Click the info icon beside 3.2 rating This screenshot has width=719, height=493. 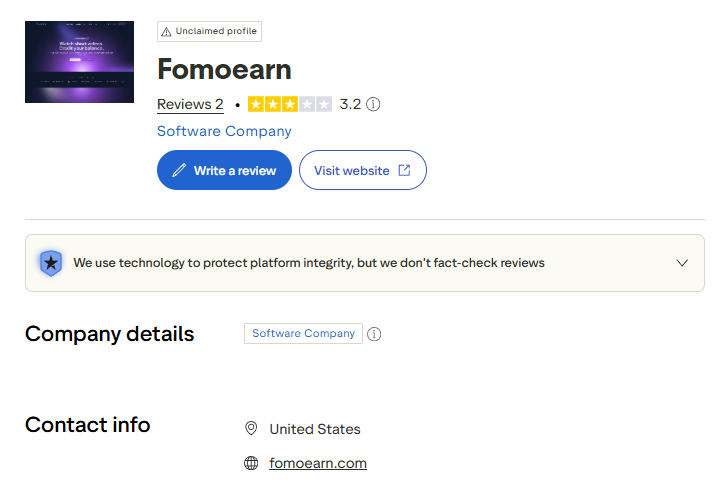(x=373, y=104)
